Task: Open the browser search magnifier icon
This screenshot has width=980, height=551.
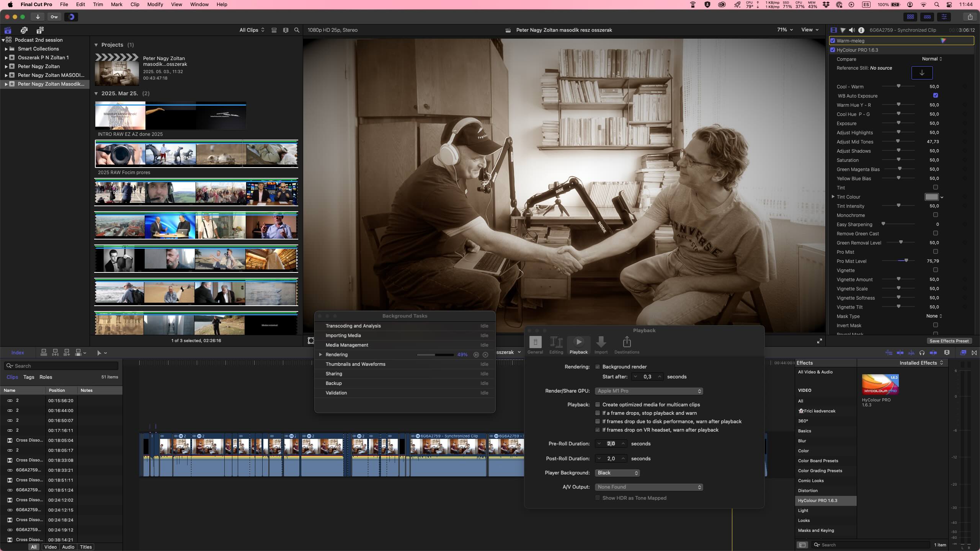Action: pyautogui.click(x=297, y=30)
